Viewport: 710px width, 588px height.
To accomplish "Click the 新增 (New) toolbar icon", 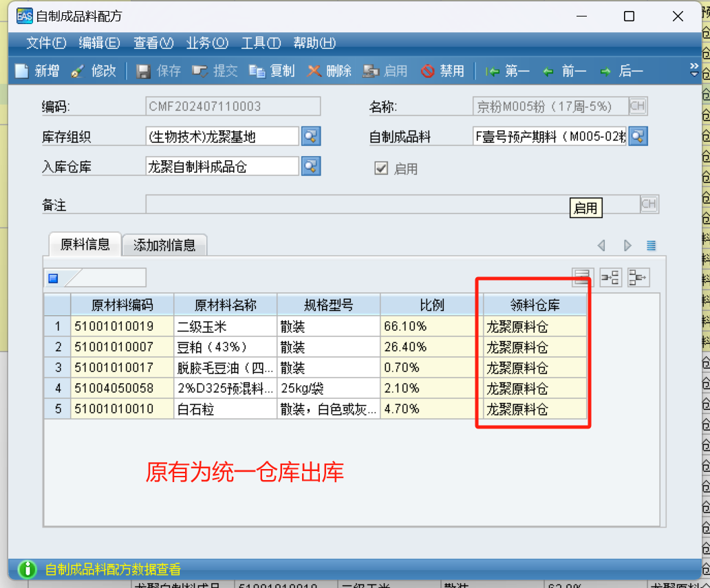I will click(x=23, y=71).
